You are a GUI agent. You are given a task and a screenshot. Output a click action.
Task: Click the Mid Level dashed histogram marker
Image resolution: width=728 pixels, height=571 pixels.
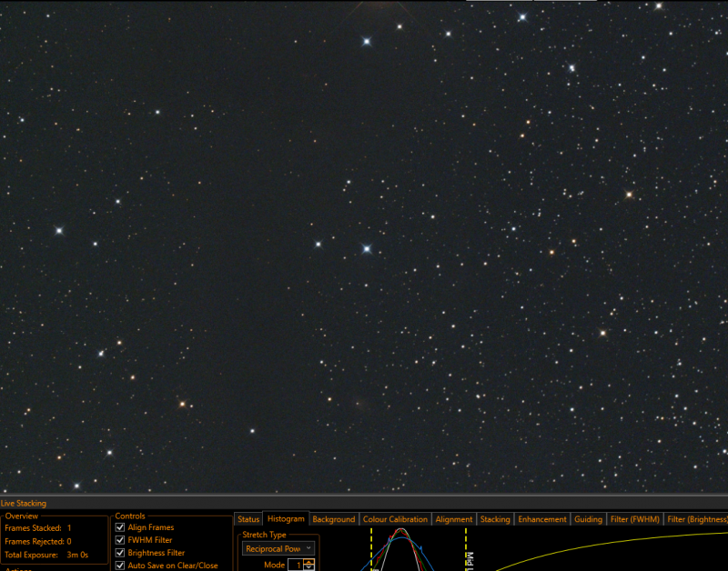point(466,549)
